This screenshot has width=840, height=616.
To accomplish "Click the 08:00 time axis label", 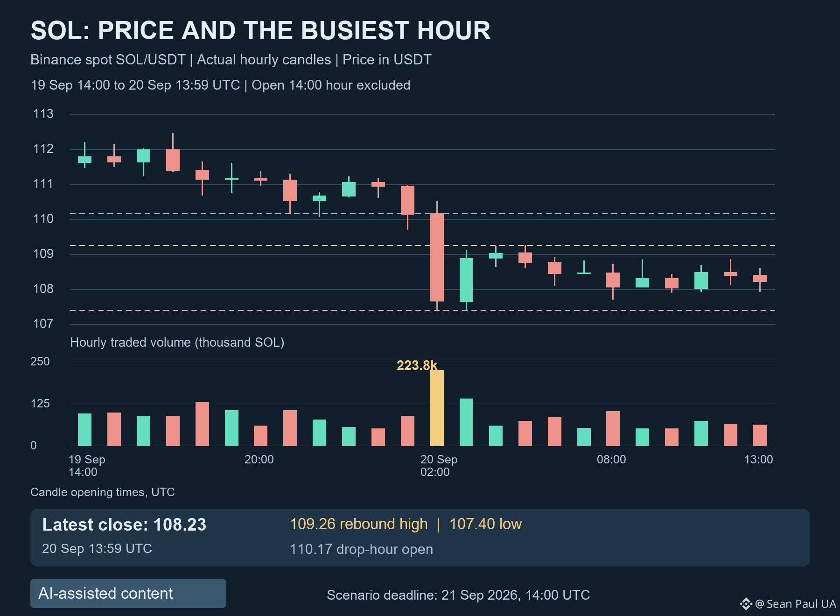I will (611, 460).
